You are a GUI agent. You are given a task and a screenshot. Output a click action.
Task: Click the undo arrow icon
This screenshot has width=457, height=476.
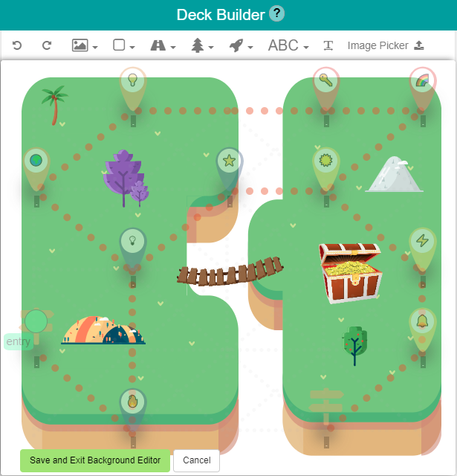point(17,45)
